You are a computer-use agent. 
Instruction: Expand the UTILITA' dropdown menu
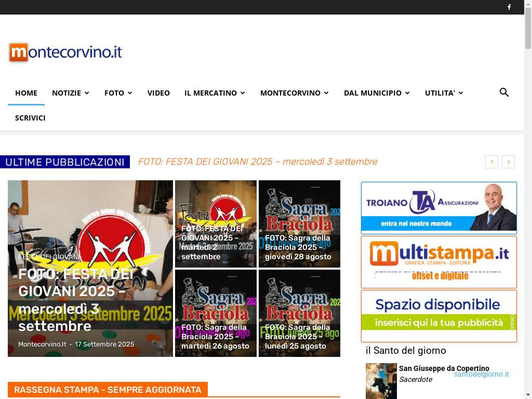pos(444,93)
